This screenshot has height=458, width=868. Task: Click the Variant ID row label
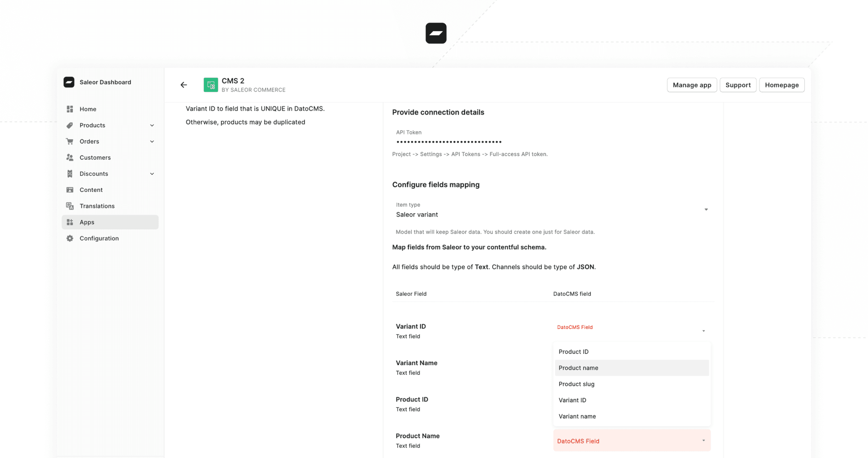410,326
